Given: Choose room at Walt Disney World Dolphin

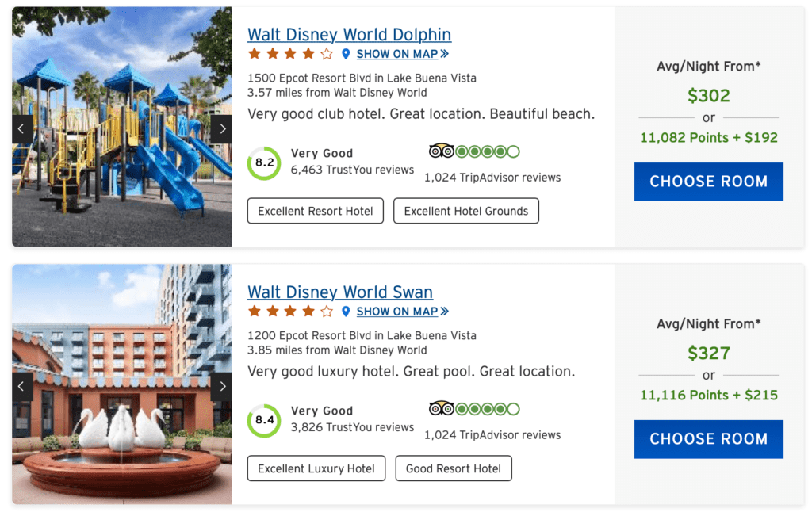Looking at the screenshot, I should [708, 182].
